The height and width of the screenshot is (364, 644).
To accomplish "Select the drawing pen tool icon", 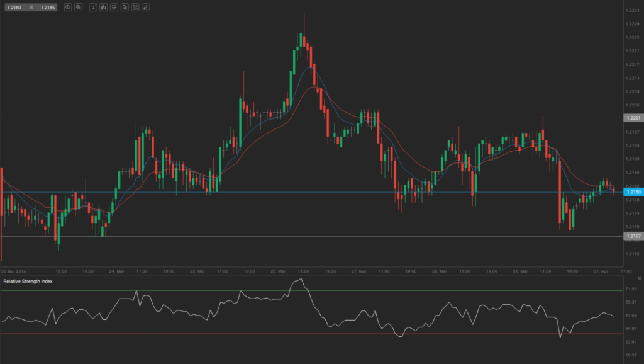I will coord(146,8).
